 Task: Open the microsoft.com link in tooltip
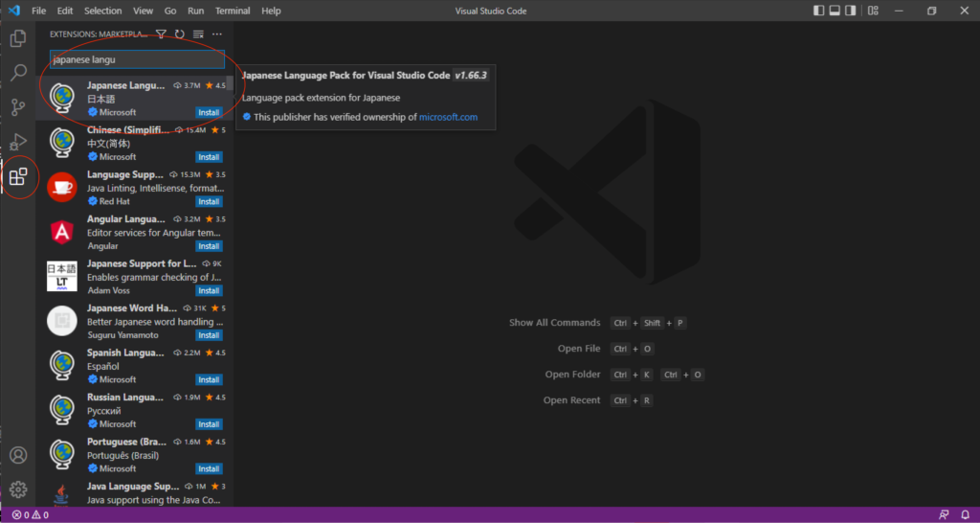(x=448, y=117)
